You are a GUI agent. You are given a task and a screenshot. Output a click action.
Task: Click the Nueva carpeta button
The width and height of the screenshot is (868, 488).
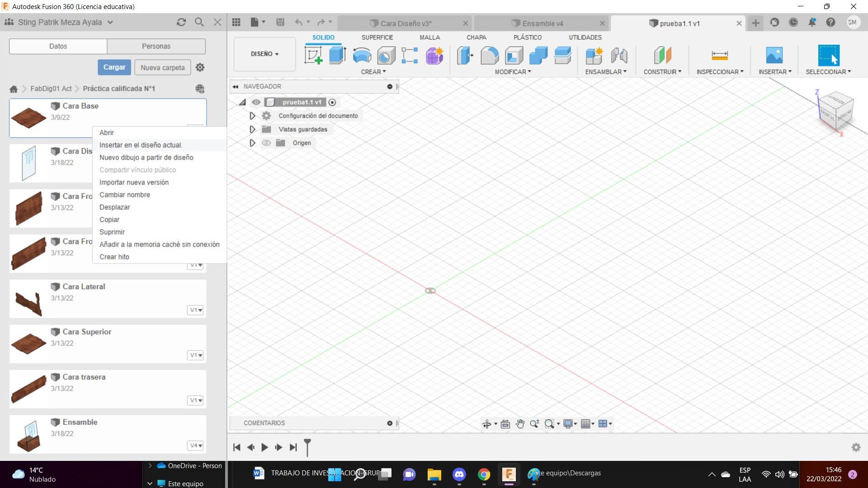click(x=162, y=67)
